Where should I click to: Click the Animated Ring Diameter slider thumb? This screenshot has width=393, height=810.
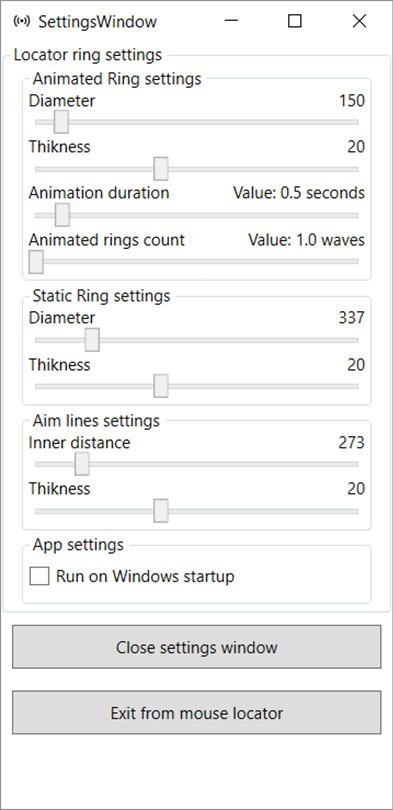[x=61, y=122]
